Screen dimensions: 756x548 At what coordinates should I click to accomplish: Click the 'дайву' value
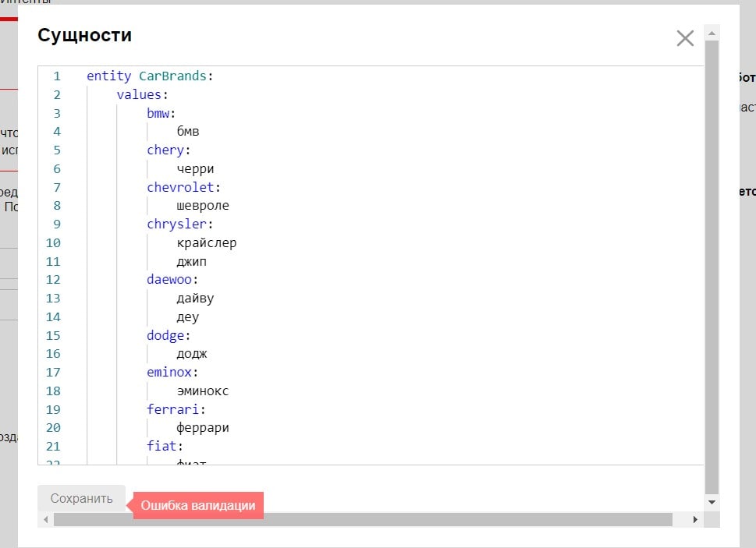click(195, 298)
